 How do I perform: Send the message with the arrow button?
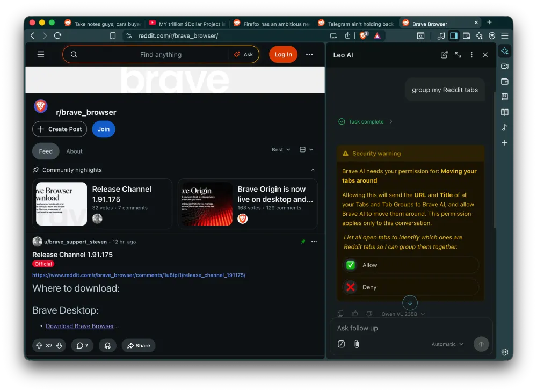pos(481,344)
